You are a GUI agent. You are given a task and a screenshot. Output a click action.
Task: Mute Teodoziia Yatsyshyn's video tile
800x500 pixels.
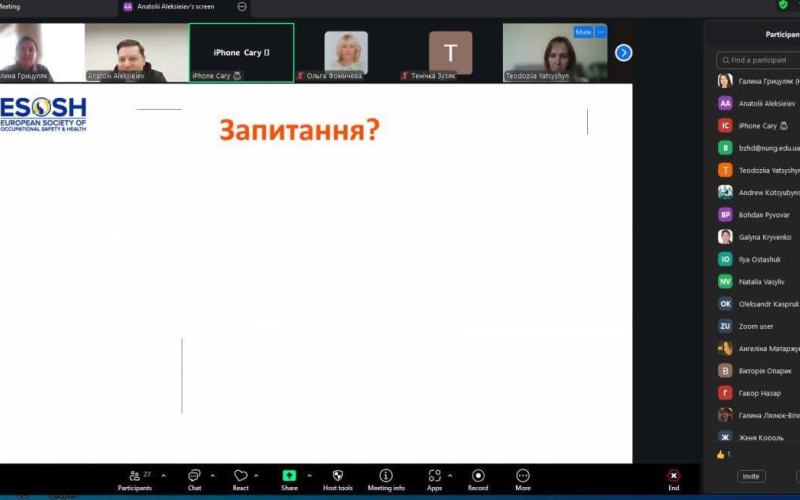point(582,32)
